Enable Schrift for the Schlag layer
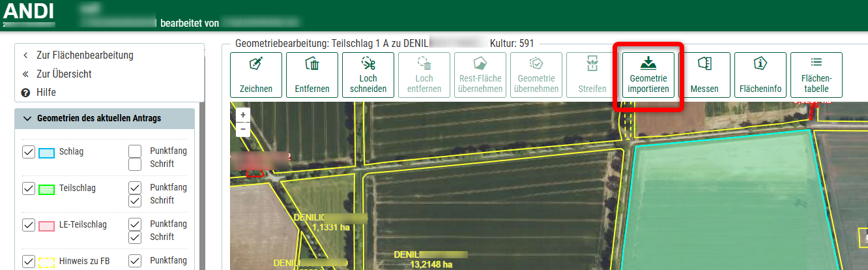Viewport: 868px width, 270px height. coord(135,164)
